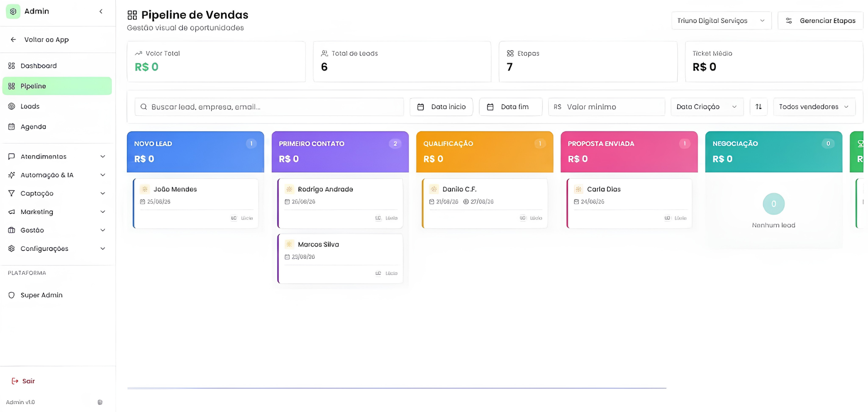Click the horizontal scrollbar below the pipeline board

(x=397, y=388)
